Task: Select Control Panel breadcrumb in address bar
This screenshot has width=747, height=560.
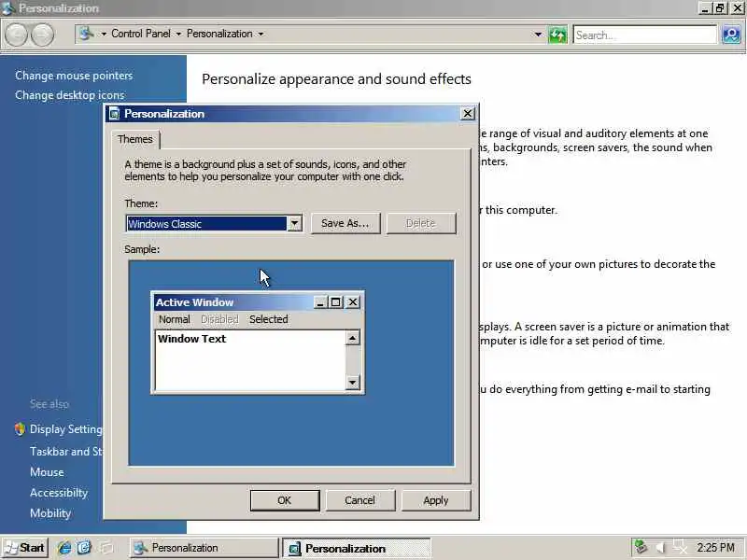Action: (x=141, y=34)
